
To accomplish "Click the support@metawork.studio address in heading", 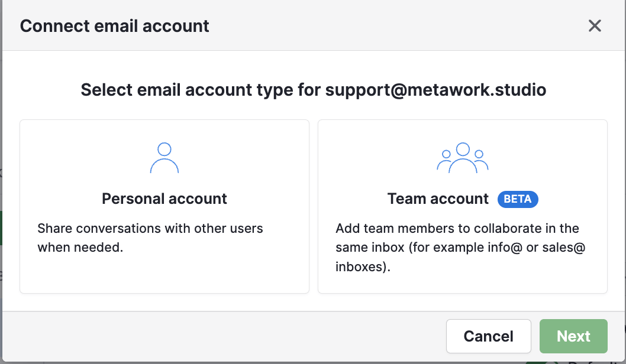I will pyautogui.click(x=435, y=90).
